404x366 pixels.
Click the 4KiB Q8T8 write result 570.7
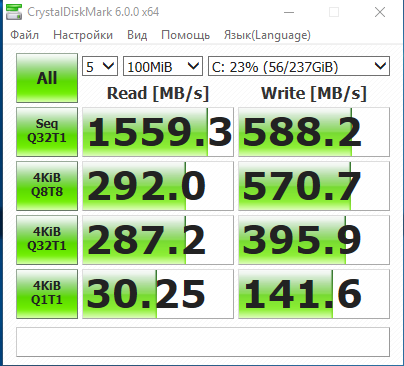[x=314, y=186]
